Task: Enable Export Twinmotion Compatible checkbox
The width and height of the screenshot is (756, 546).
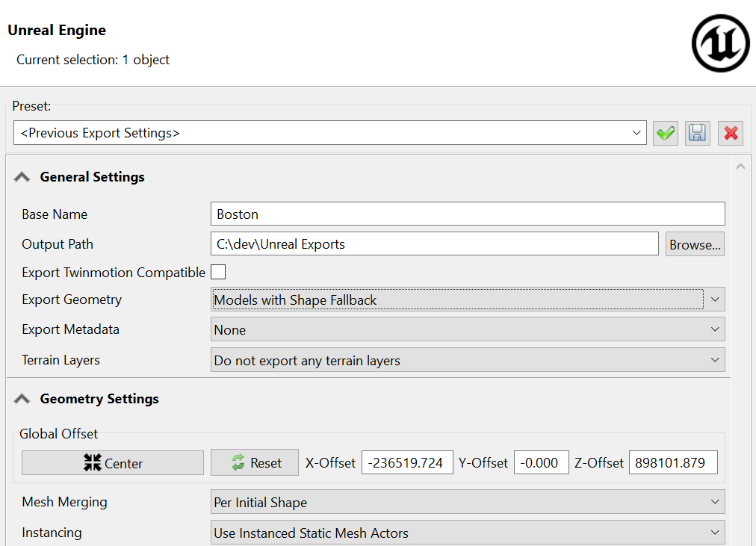Action: [x=218, y=272]
